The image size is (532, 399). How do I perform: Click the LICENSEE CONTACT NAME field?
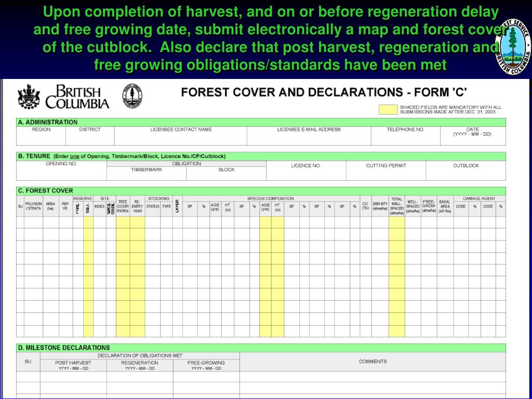(181, 136)
